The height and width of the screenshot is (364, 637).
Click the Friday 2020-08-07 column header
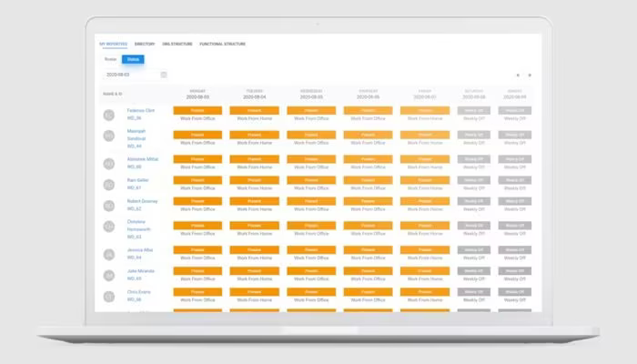pos(425,95)
